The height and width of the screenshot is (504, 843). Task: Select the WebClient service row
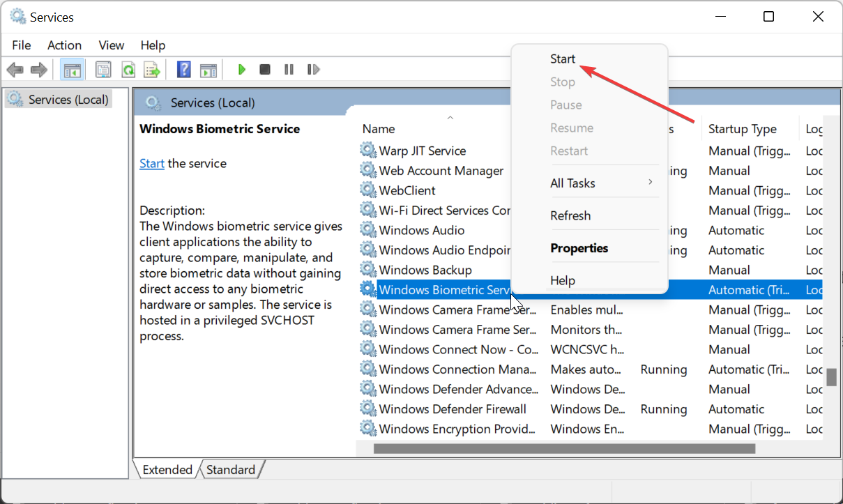(590, 190)
